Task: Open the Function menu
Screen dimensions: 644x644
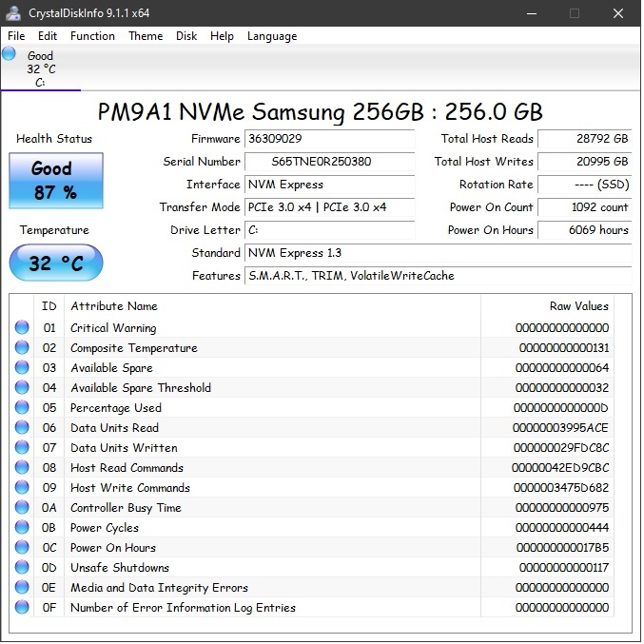Action: coord(92,36)
